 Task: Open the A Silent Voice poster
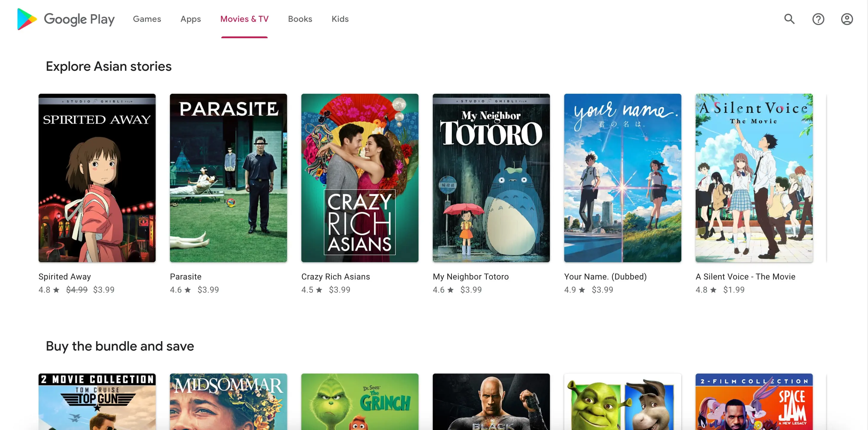click(x=754, y=178)
